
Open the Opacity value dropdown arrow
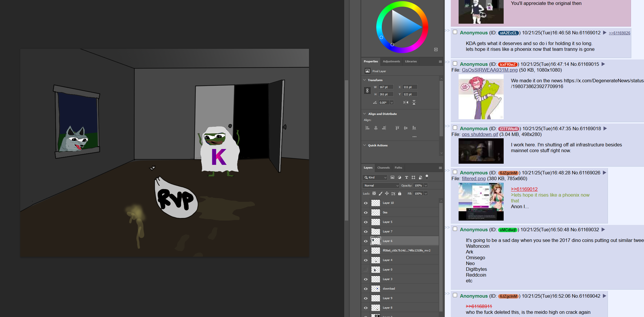[x=426, y=185]
